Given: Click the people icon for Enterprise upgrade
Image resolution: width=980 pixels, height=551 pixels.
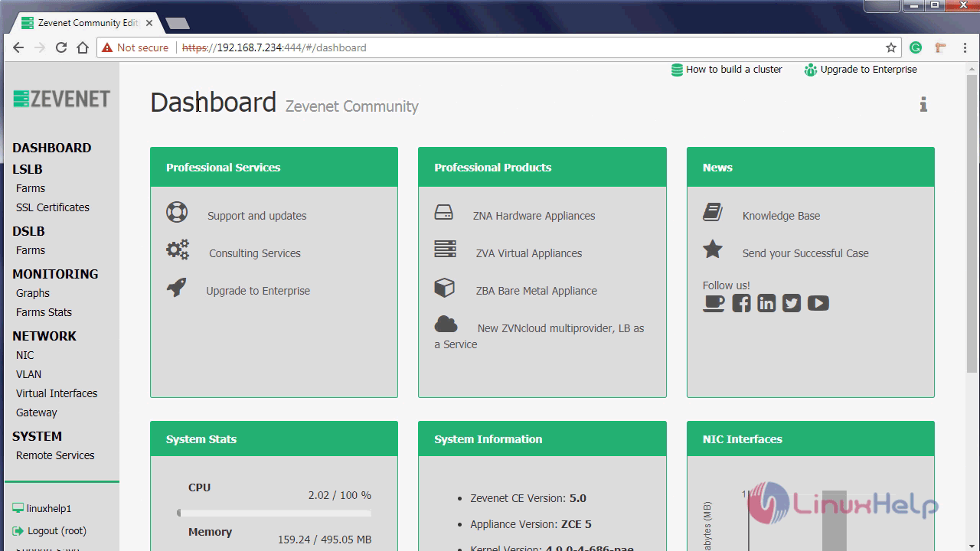Looking at the screenshot, I should click(x=811, y=70).
